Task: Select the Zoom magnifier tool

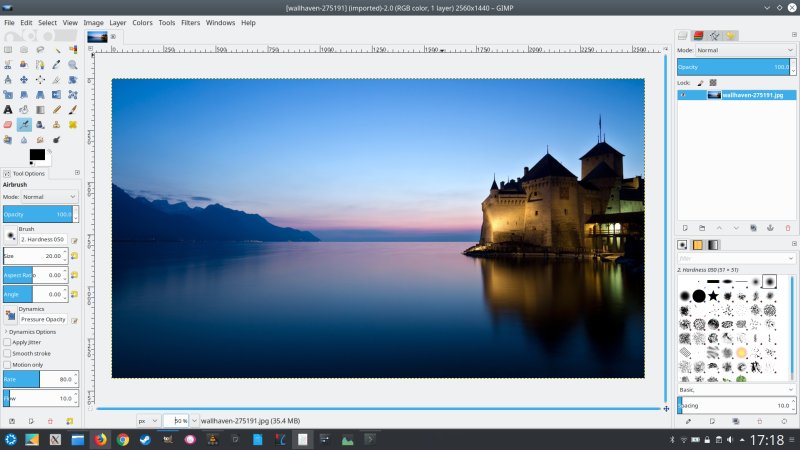Action: (73, 65)
